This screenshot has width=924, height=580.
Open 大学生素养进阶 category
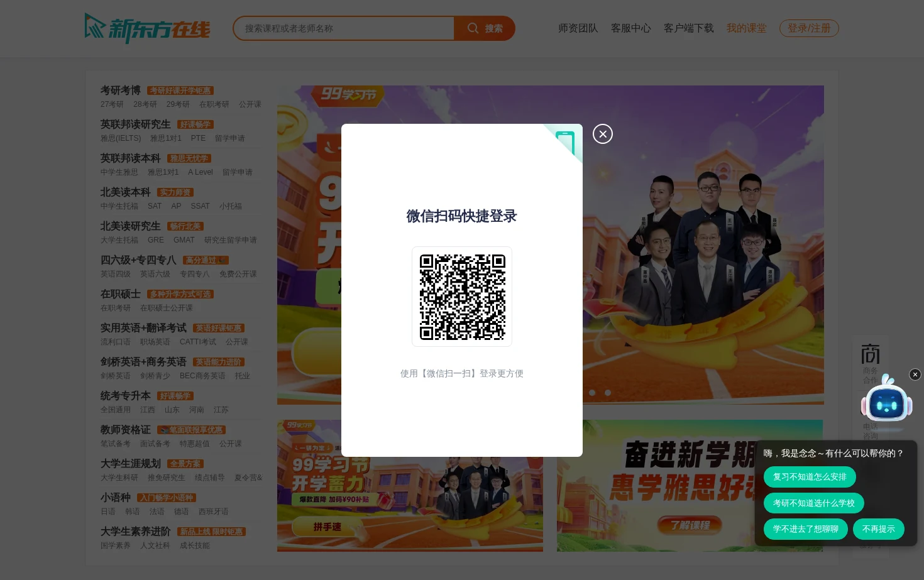click(136, 532)
